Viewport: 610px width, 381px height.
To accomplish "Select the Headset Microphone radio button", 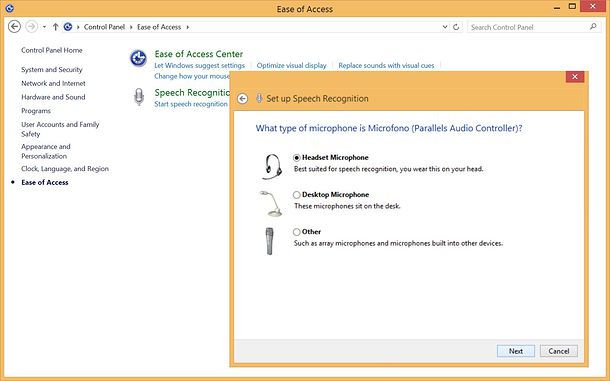I will tap(297, 158).
